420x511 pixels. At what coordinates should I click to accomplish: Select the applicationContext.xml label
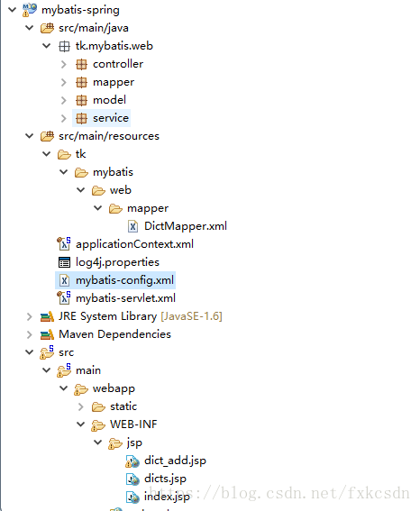coord(134,244)
